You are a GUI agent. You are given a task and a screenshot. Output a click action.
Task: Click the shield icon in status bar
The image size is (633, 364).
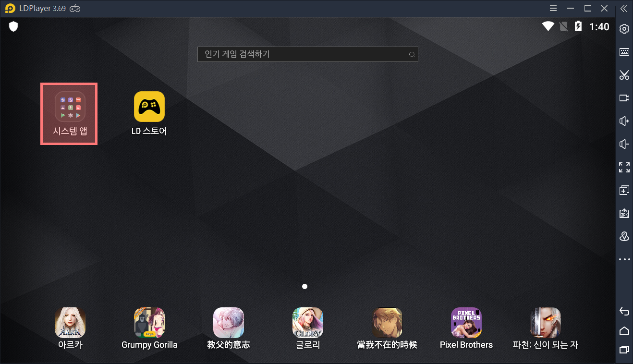click(13, 26)
